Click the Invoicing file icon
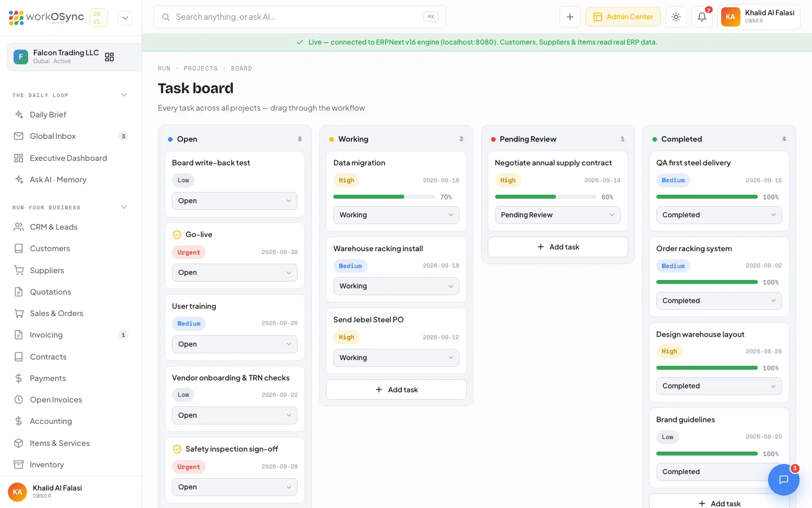812x508 pixels. click(x=19, y=335)
